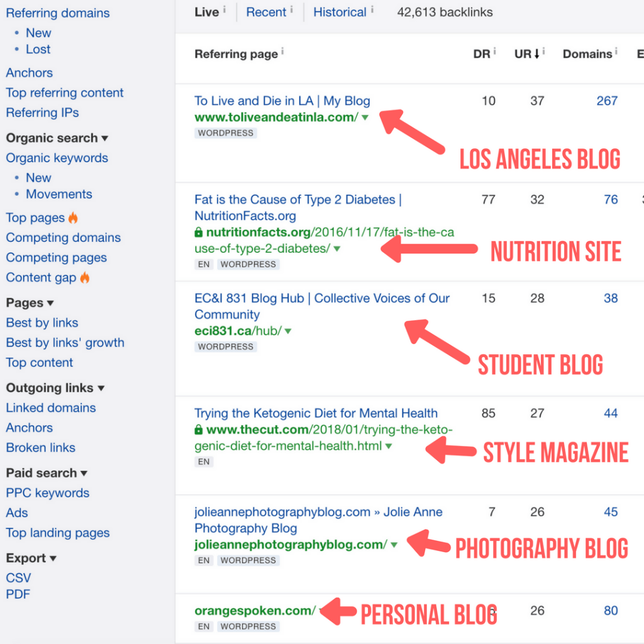
Task: Expand dropdown after jolieannephotographyblog.com URL
Action: [x=394, y=545]
